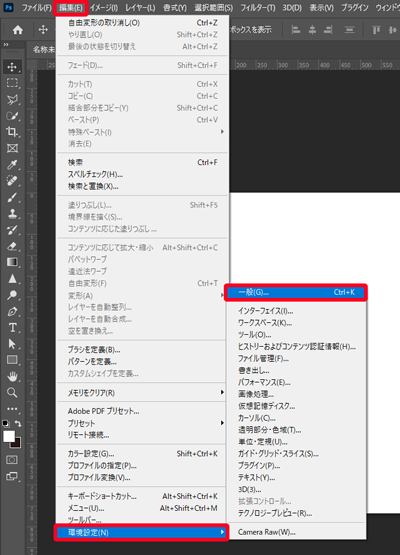Open the Edit Toolbar three-dots icon
Viewport: 400px width, 555px height.
click(12, 409)
